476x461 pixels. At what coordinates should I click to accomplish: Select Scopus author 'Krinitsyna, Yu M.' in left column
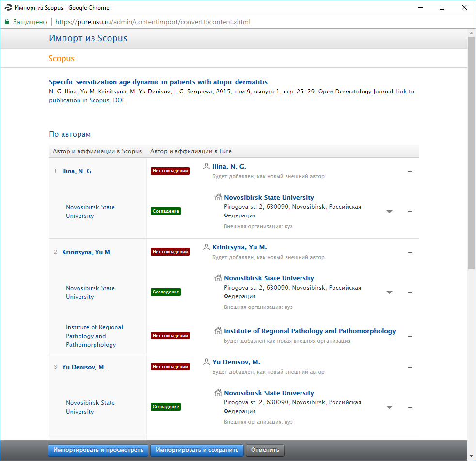coord(87,252)
